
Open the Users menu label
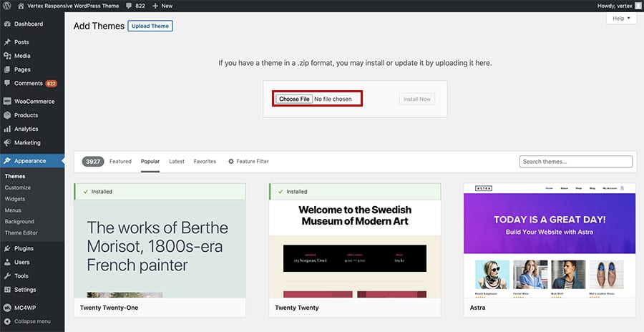pos(21,262)
